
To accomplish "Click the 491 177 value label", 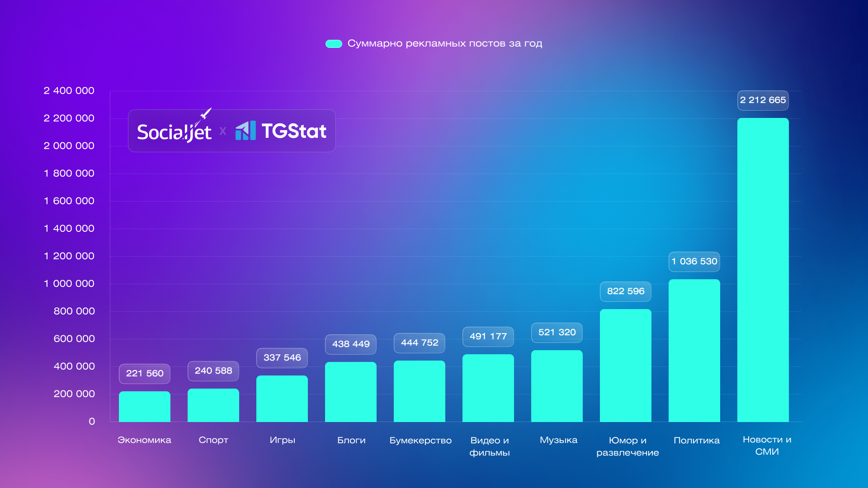I will pos(488,337).
